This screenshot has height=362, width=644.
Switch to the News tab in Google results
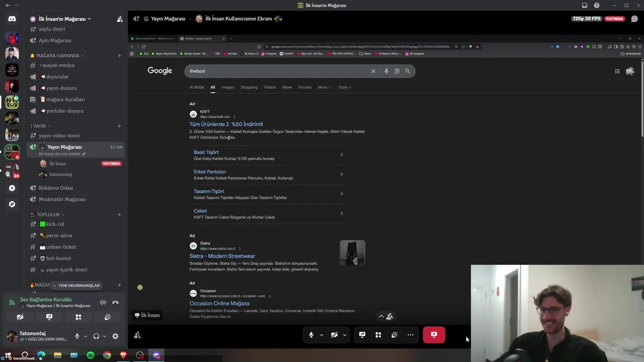coord(287,87)
